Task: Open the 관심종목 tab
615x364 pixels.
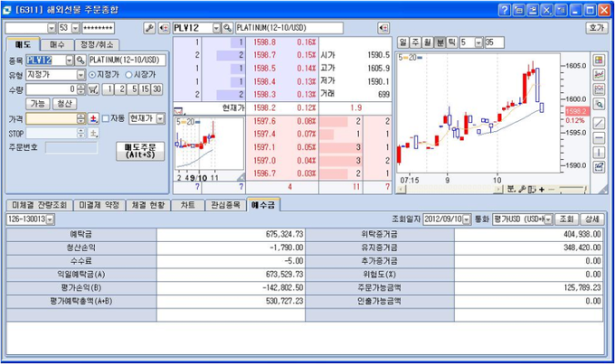Action: tap(225, 205)
